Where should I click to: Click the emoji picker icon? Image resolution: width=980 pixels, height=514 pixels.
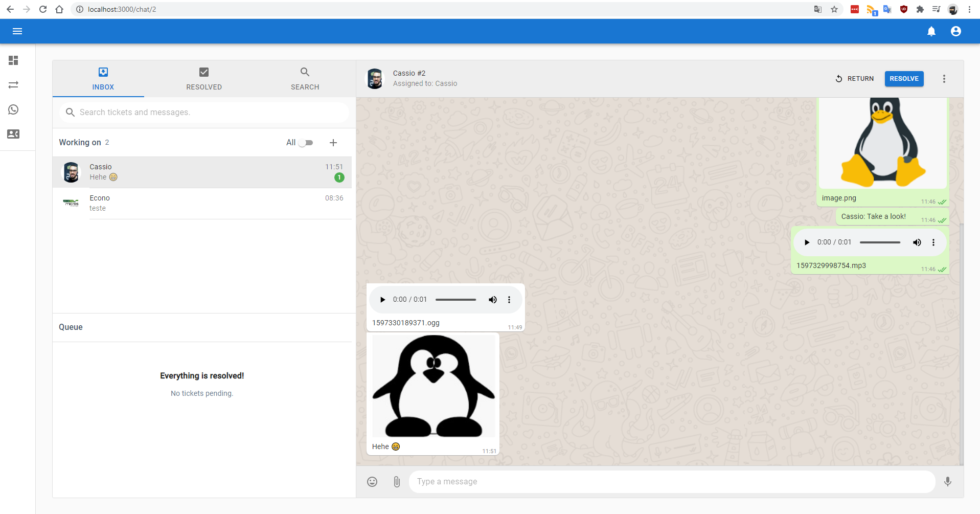click(372, 482)
